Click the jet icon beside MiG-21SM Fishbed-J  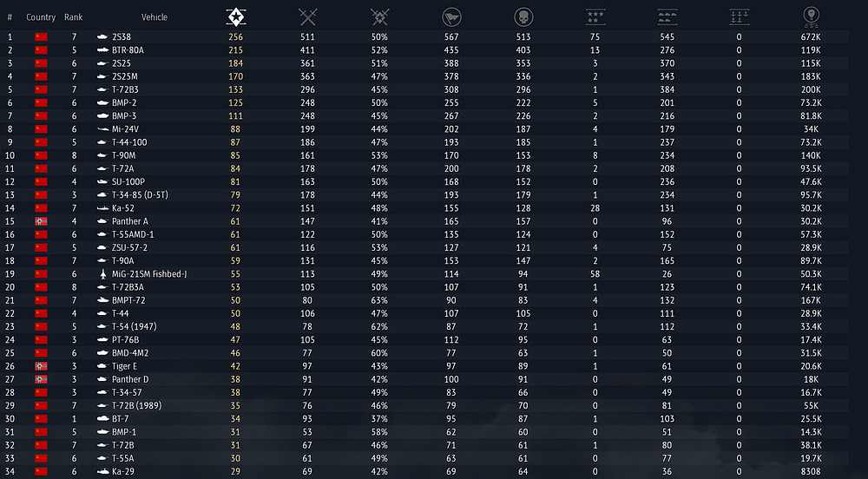(102, 274)
